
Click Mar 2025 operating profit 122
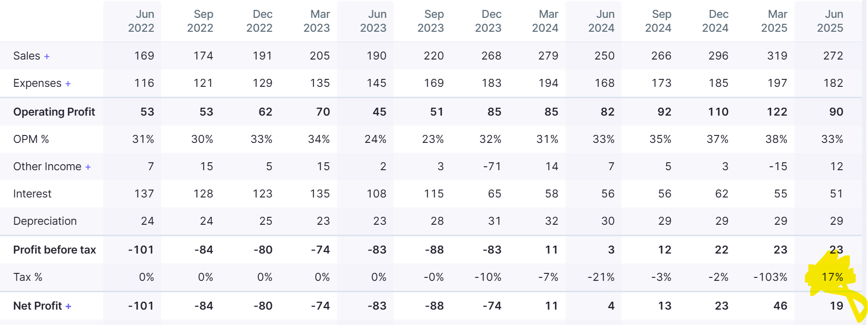(x=777, y=112)
